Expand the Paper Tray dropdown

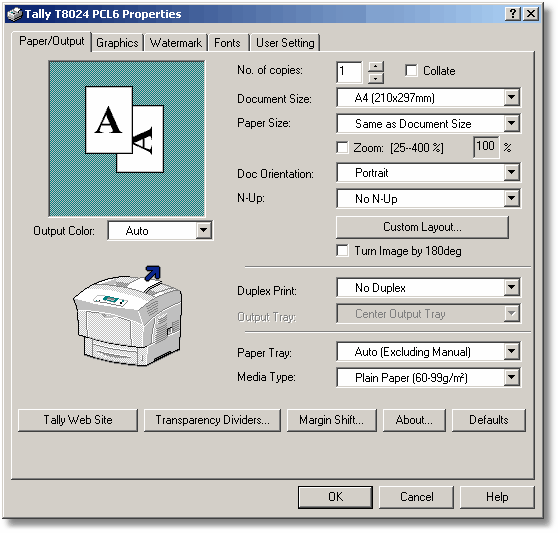429,352
